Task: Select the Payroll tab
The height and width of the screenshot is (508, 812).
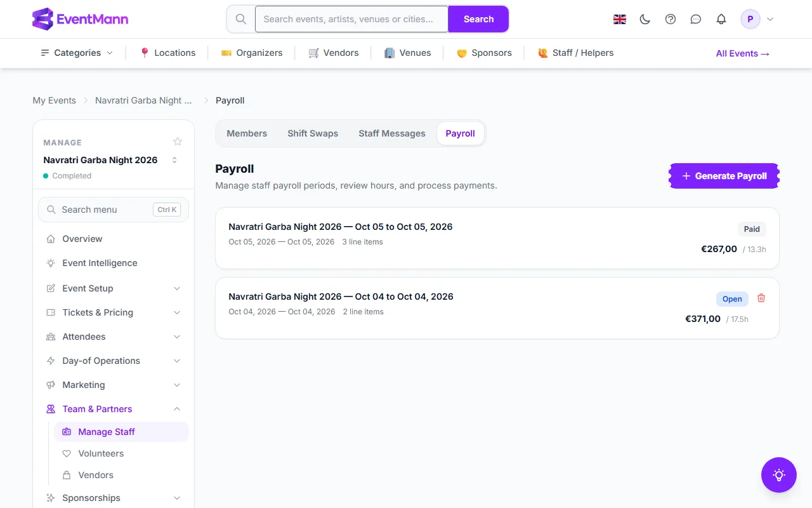Action: [461, 133]
